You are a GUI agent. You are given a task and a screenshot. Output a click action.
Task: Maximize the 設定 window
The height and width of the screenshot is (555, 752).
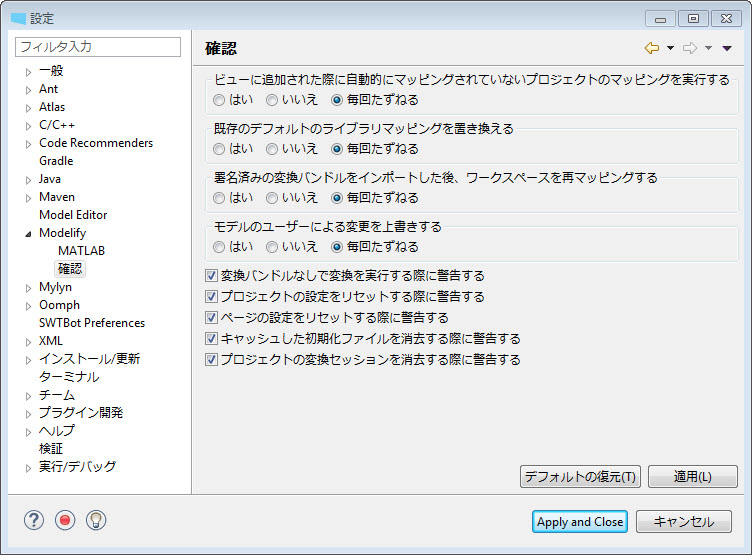coord(693,19)
